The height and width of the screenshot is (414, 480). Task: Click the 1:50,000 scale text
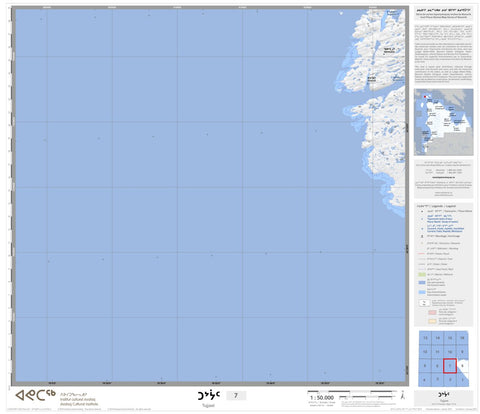tap(322, 398)
